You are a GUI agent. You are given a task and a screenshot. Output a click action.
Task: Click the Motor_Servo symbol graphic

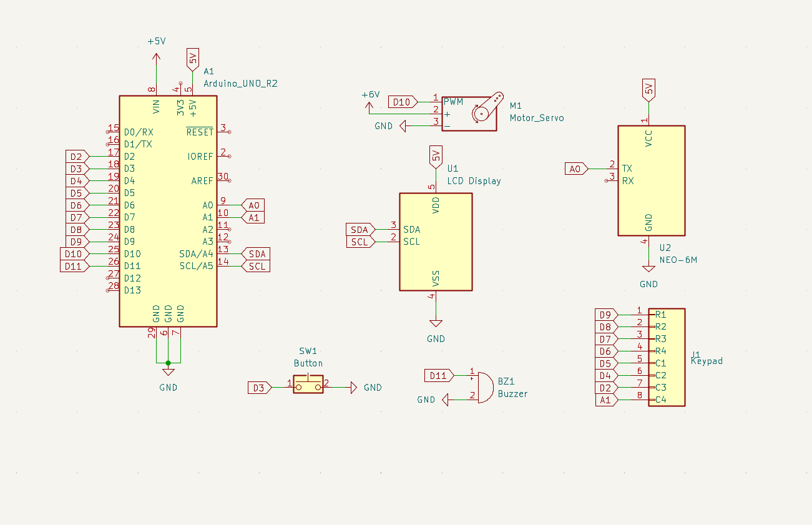click(469, 114)
